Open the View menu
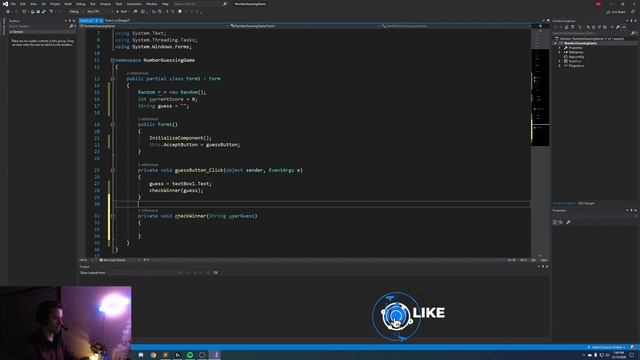 [33, 4]
